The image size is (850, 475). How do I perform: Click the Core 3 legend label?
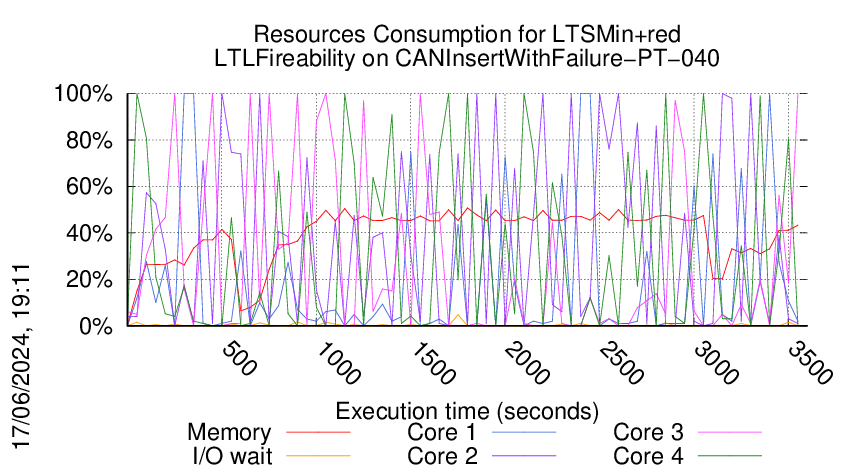click(648, 433)
